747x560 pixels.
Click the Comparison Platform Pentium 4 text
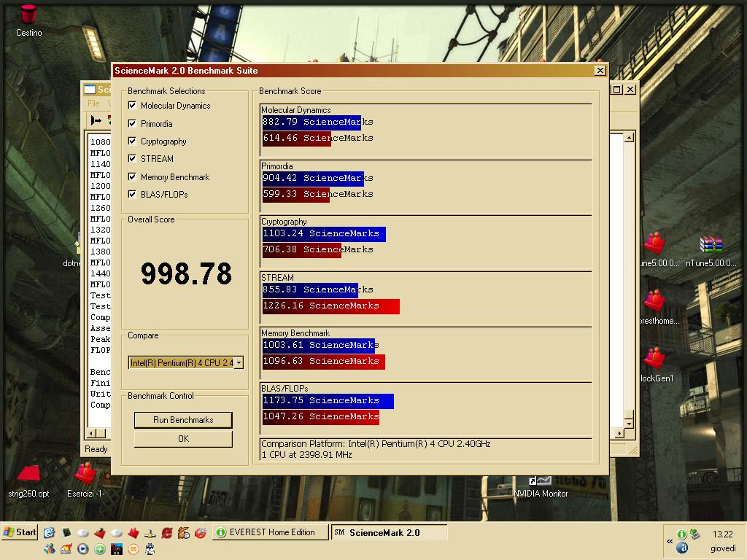[x=376, y=444]
